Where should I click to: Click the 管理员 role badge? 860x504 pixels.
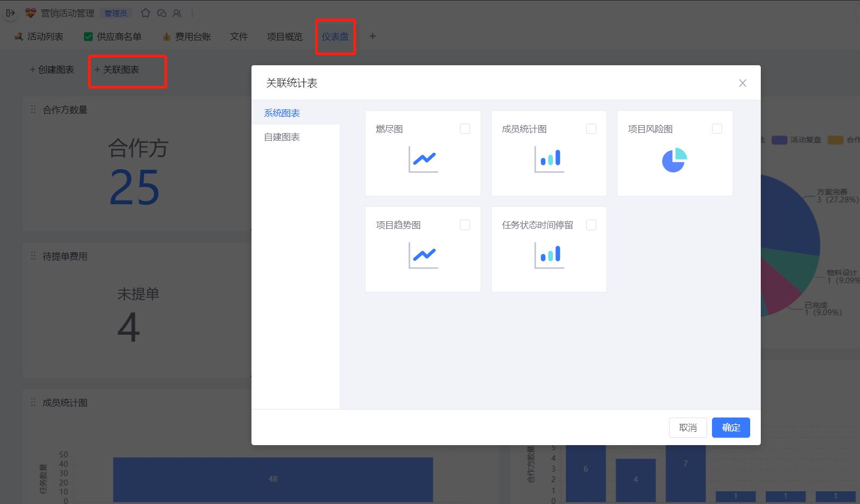(x=116, y=13)
